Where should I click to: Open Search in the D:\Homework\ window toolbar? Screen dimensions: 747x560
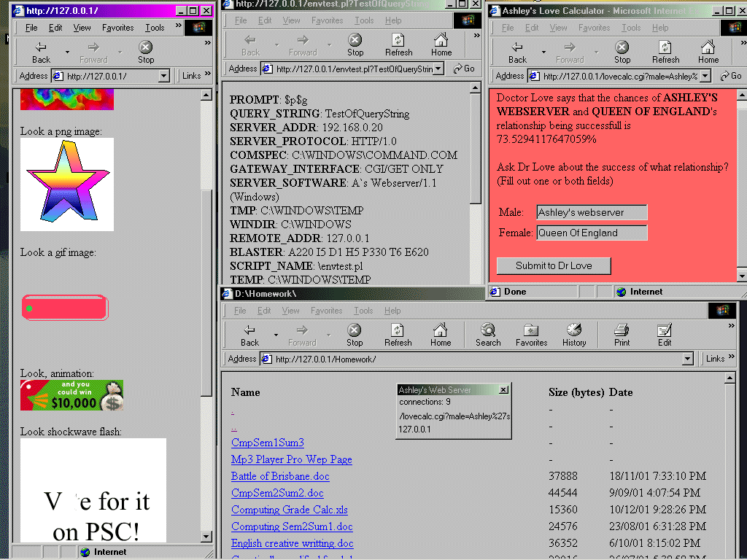click(x=488, y=335)
